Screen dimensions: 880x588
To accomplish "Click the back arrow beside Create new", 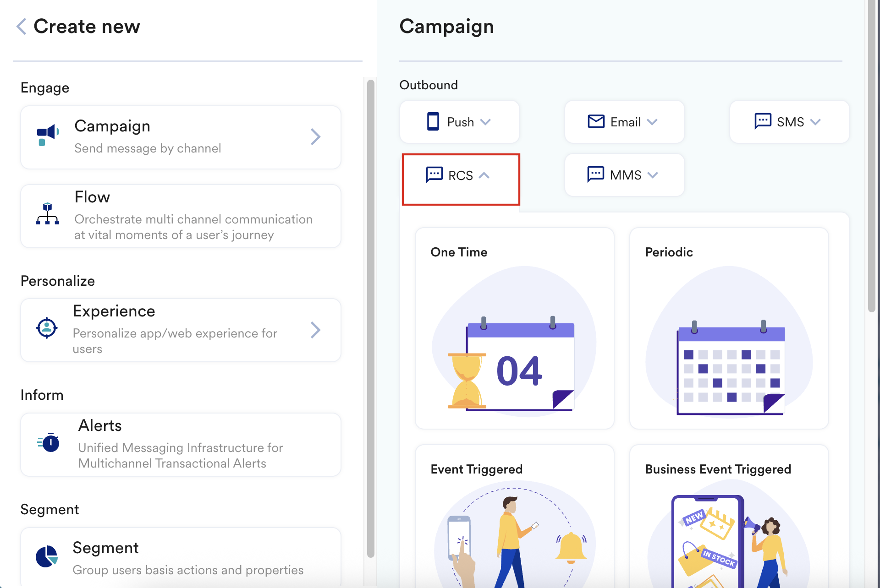I will (x=22, y=27).
